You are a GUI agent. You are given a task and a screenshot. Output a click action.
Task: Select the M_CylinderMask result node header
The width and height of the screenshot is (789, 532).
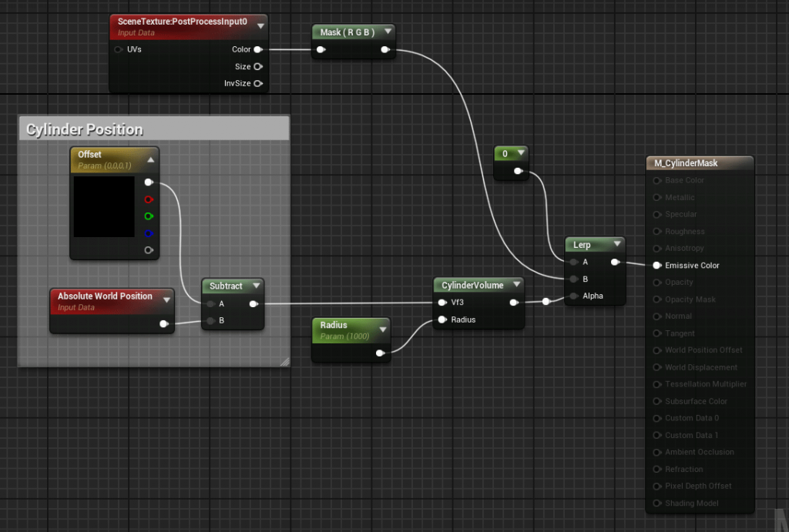(686, 163)
